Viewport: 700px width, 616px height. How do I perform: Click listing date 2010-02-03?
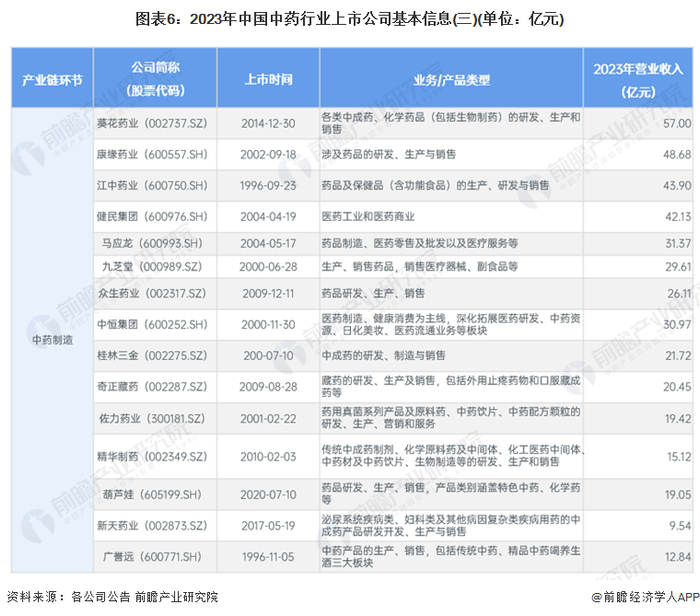pos(268,457)
